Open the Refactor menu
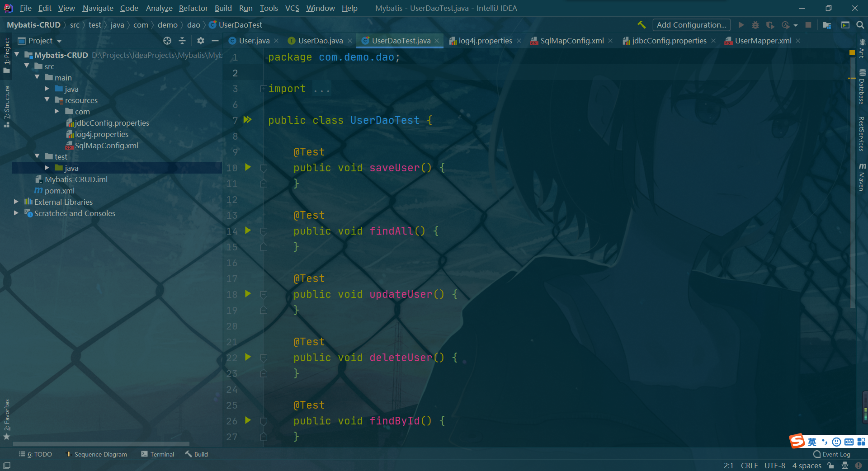Screen dimensions: 868x471 point(193,8)
